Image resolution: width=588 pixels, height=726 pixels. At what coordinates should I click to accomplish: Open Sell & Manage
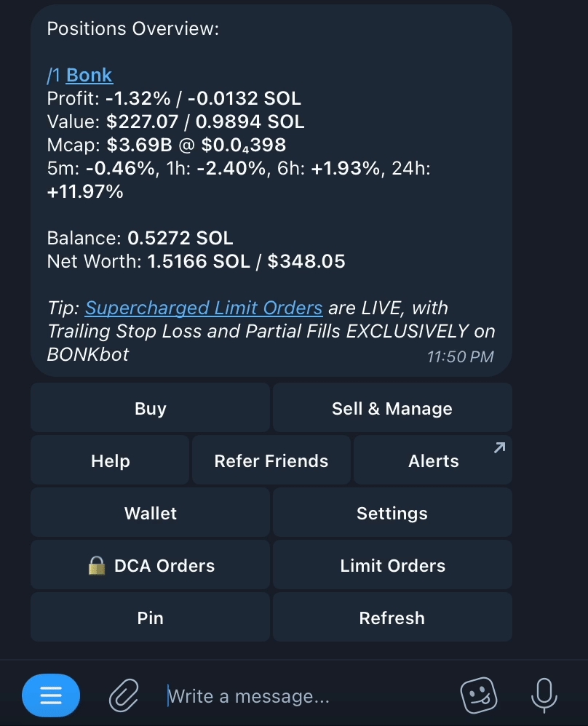point(392,409)
